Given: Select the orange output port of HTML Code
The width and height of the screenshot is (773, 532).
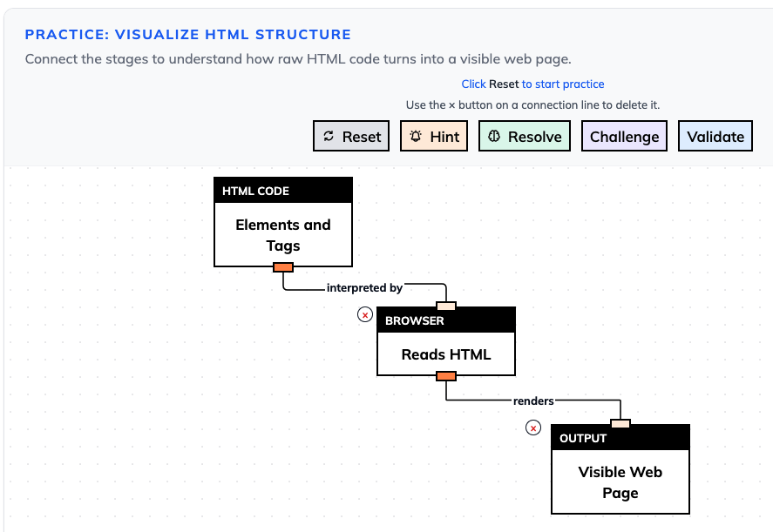Looking at the screenshot, I should click(x=283, y=267).
